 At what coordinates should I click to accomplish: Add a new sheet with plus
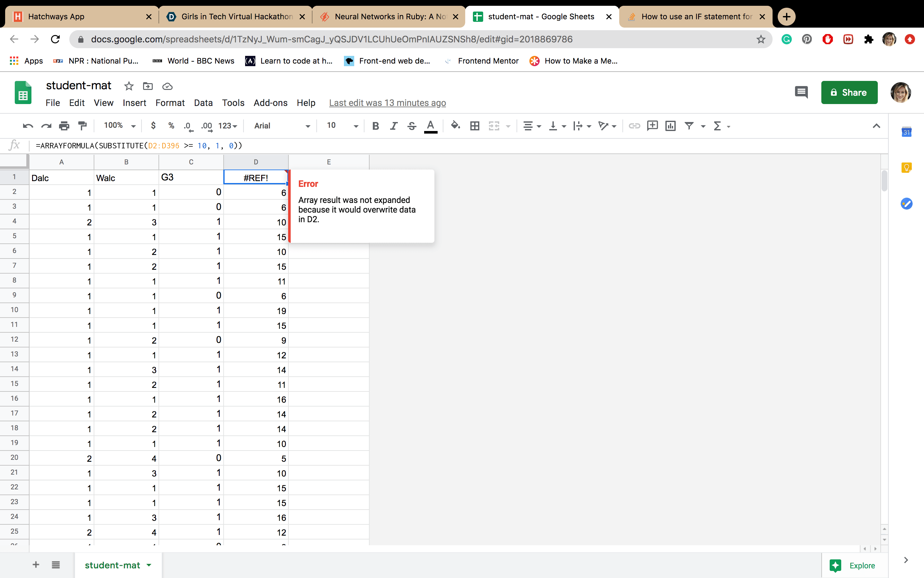[x=36, y=565]
